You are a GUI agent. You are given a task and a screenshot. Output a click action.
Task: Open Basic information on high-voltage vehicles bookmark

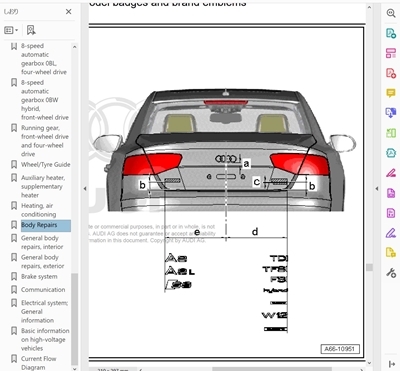click(x=45, y=339)
